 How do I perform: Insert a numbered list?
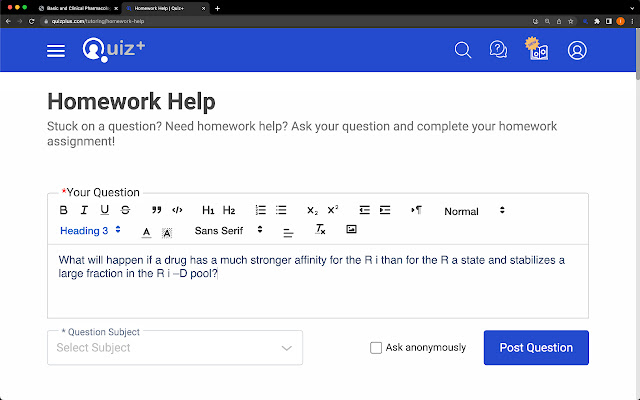coord(260,210)
